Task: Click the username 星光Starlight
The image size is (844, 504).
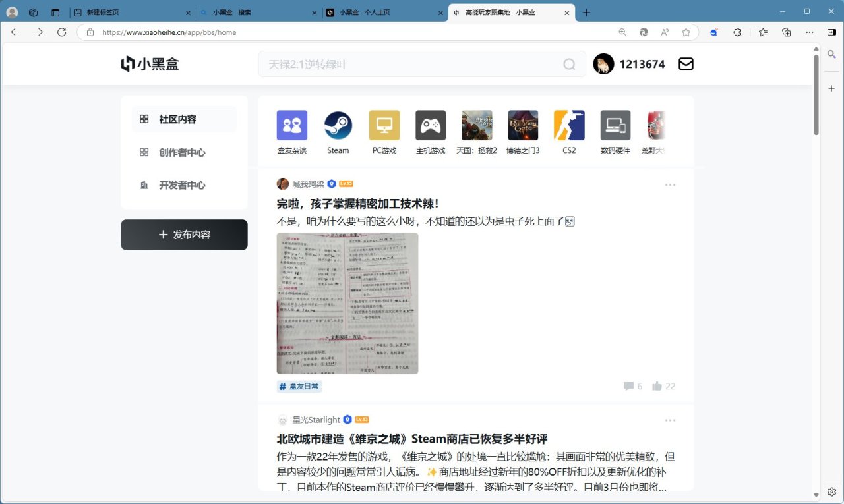Action: (316, 420)
